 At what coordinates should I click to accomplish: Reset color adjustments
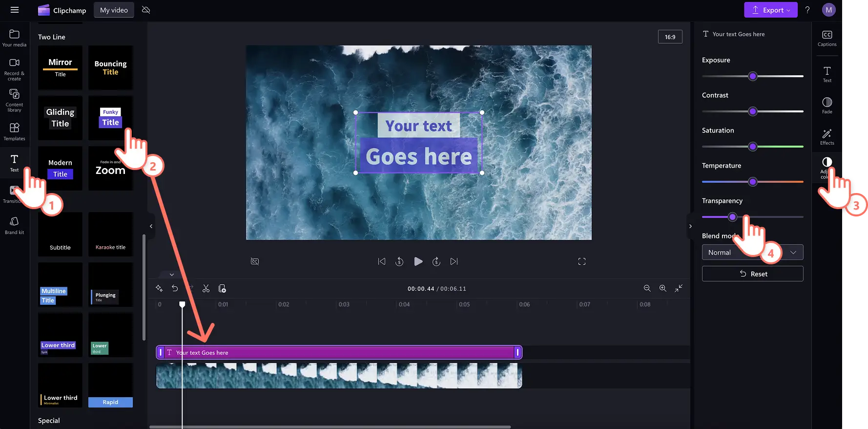(752, 274)
